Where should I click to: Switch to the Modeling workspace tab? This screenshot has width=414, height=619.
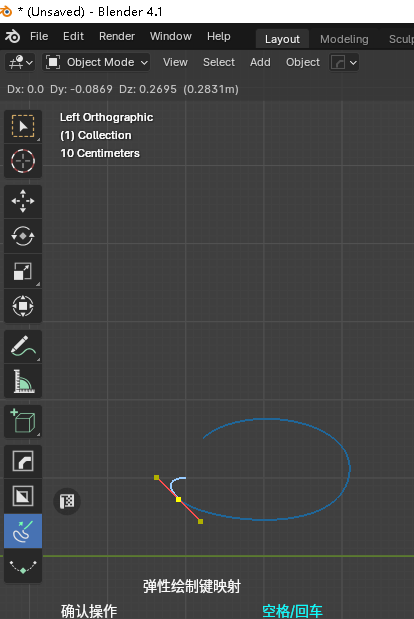click(344, 39)
